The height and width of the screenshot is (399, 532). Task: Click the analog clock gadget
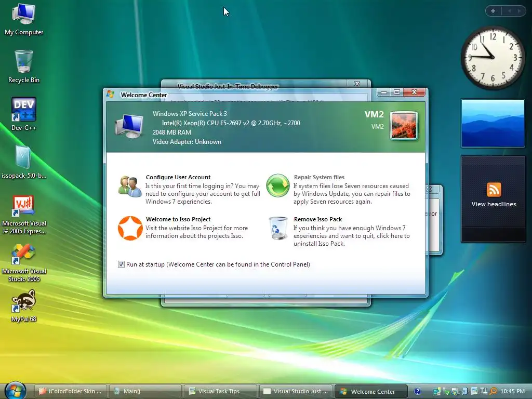pyautogui.click(x=493, y=58)
